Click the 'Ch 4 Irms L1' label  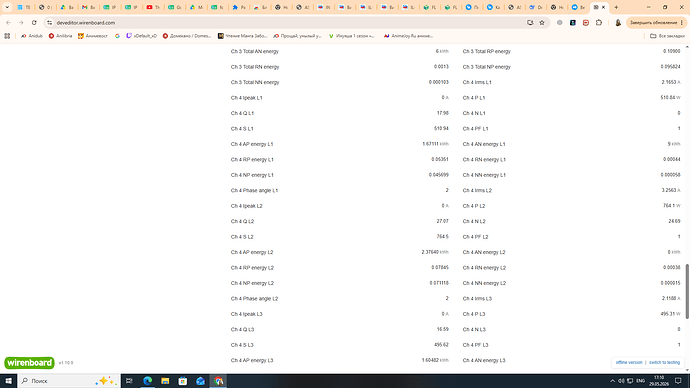(x=477, y=82)
